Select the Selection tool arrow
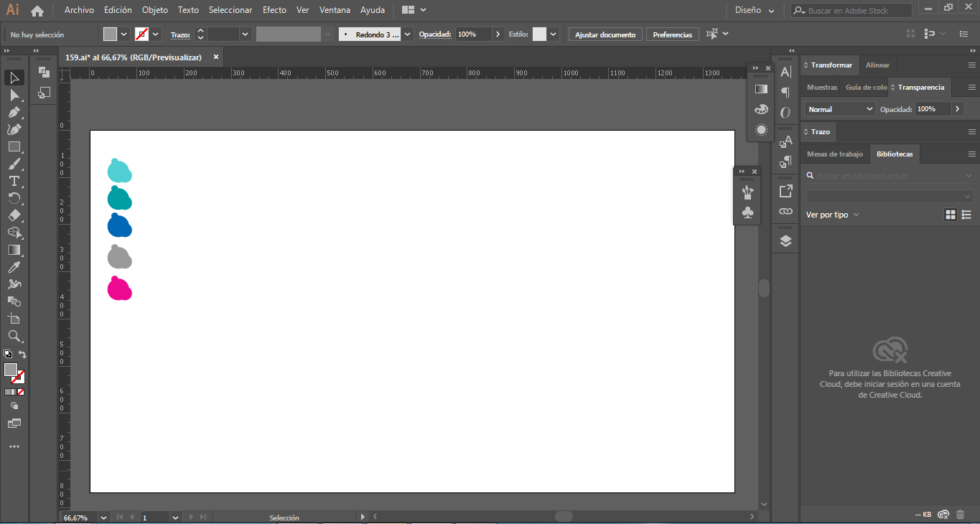The width and height of the screenshot is (980, 524). pos(14,78)
